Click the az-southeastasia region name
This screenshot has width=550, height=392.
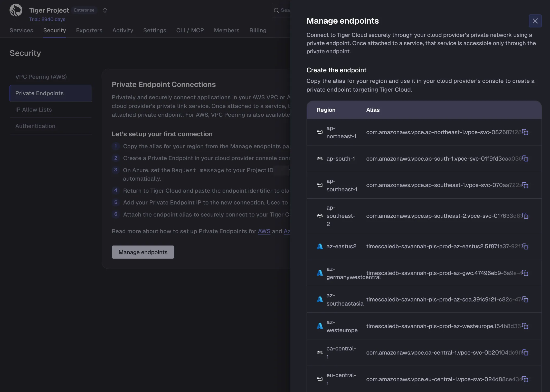click(x=345, y=299)
